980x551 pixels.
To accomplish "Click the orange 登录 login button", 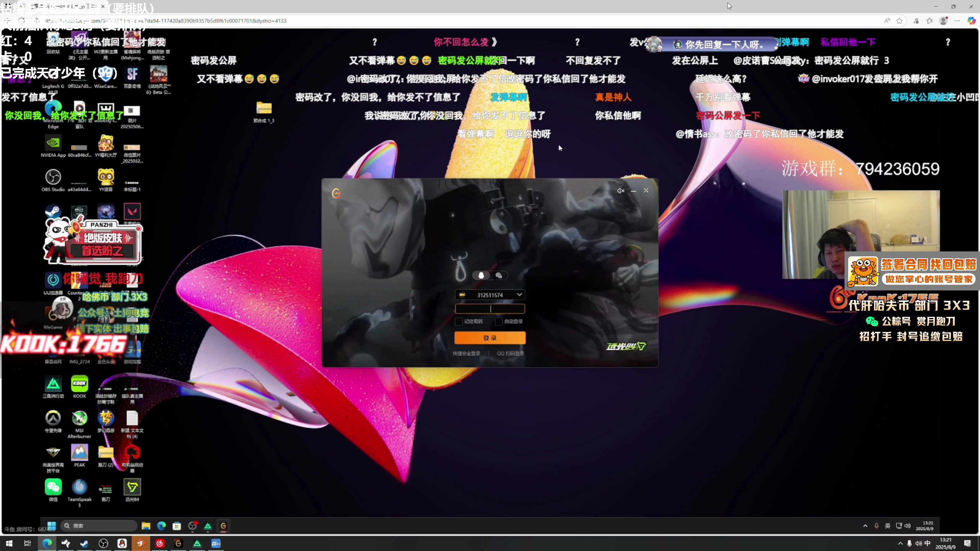I will (490, 337).
